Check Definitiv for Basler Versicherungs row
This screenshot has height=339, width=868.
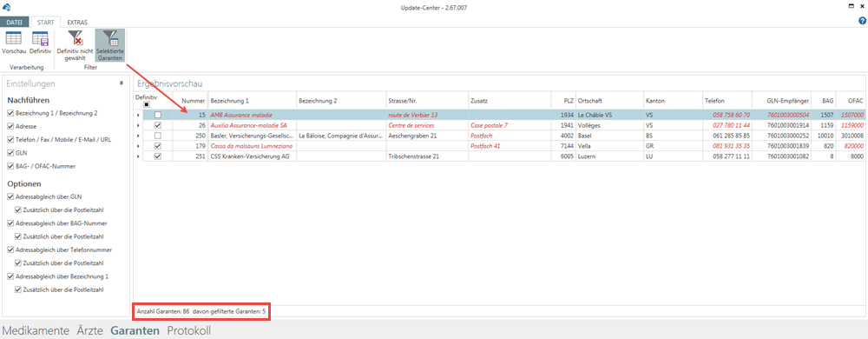158,136
